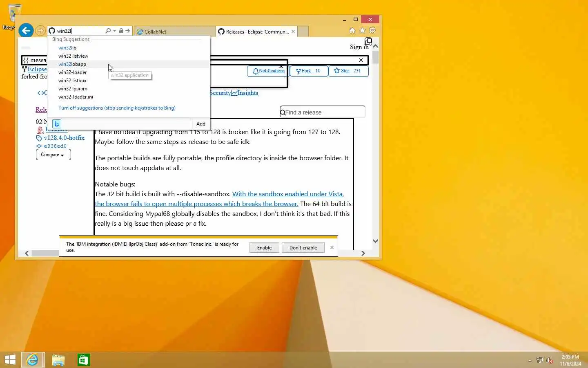The image size is (588, 368).
Task: Click the Fork button
Action: [x=309, y=71]
